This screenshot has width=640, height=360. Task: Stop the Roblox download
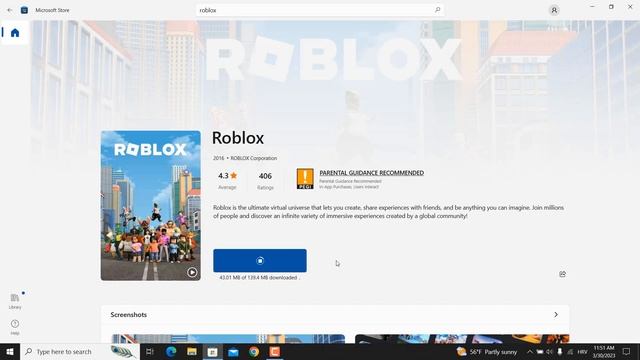click(x=260, y=260)
